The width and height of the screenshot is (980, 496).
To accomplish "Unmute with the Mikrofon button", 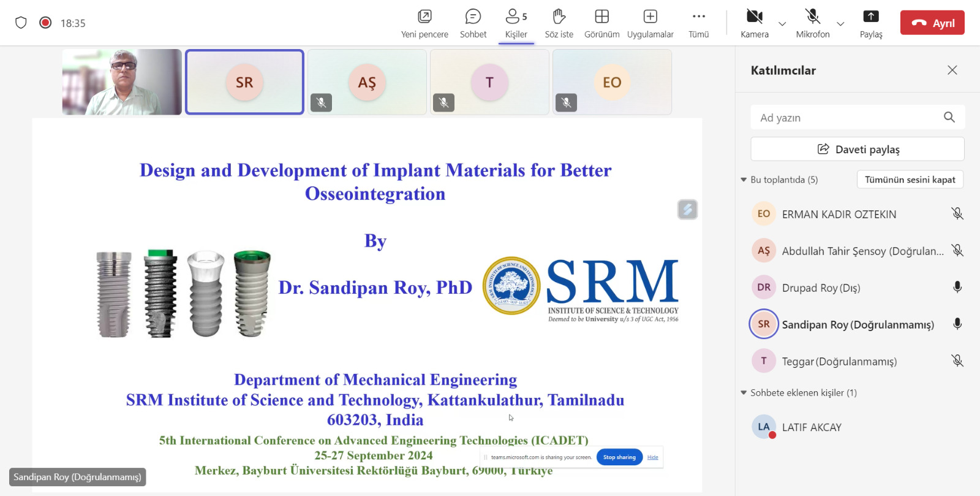I will (x=812, y=17).
